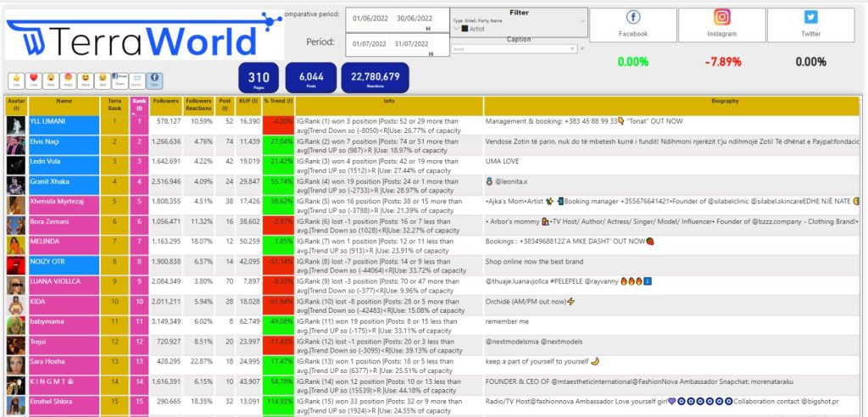Select the Comment speech bubble icon

tap(137, 81)
